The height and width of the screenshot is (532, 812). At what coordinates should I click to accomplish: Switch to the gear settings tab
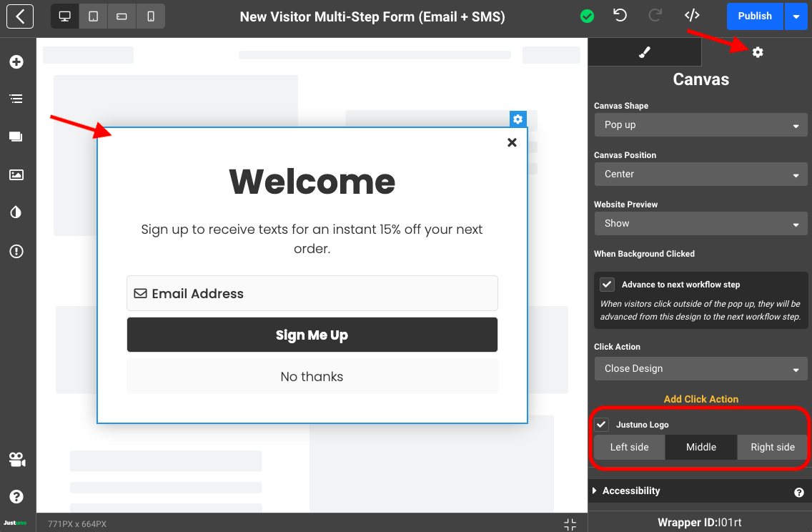tap(758, 52)
